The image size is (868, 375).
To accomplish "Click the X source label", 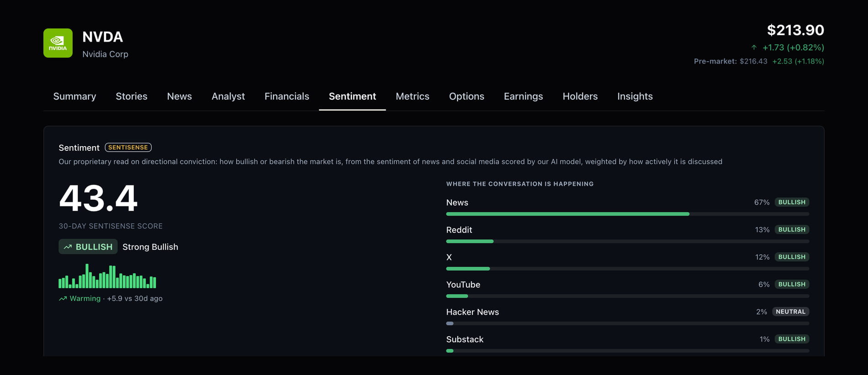I will point(449,257).
